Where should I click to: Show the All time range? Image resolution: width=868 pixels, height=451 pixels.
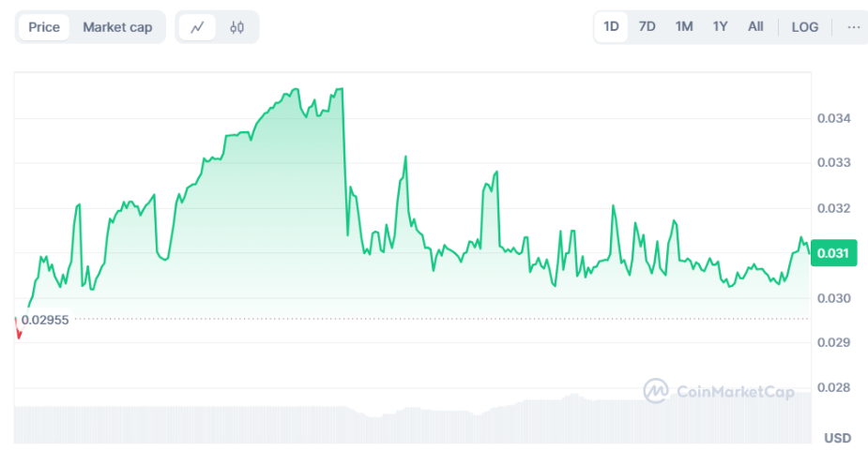coord(755,27)
